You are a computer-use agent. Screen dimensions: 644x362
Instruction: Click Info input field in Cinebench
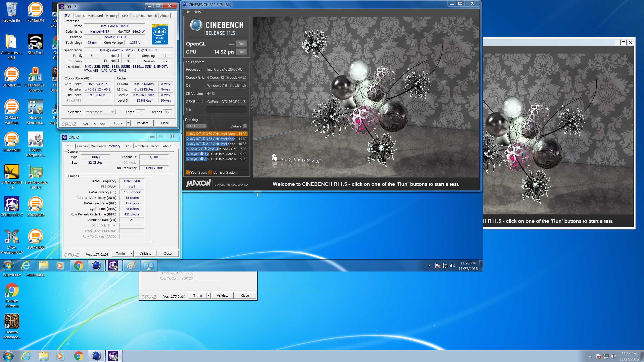(226, 110)
